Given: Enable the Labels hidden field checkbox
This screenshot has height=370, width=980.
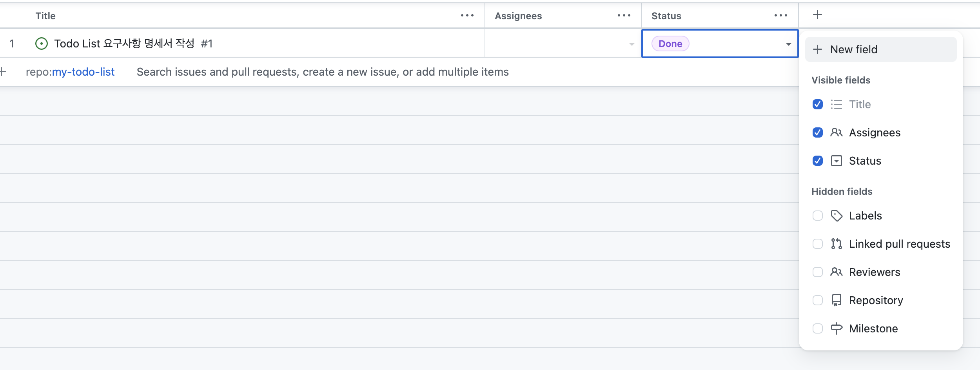Looking at the screenshot, I should pos(818,216).
